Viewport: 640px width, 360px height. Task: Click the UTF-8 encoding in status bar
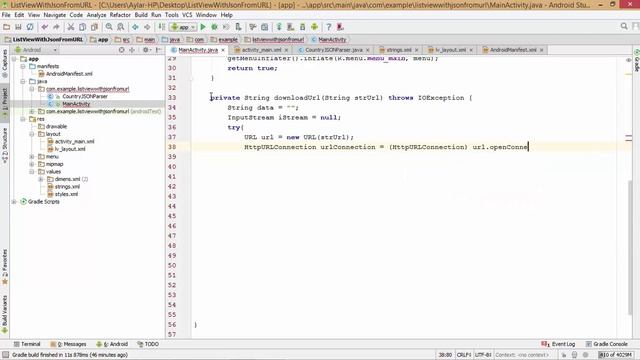483,355
